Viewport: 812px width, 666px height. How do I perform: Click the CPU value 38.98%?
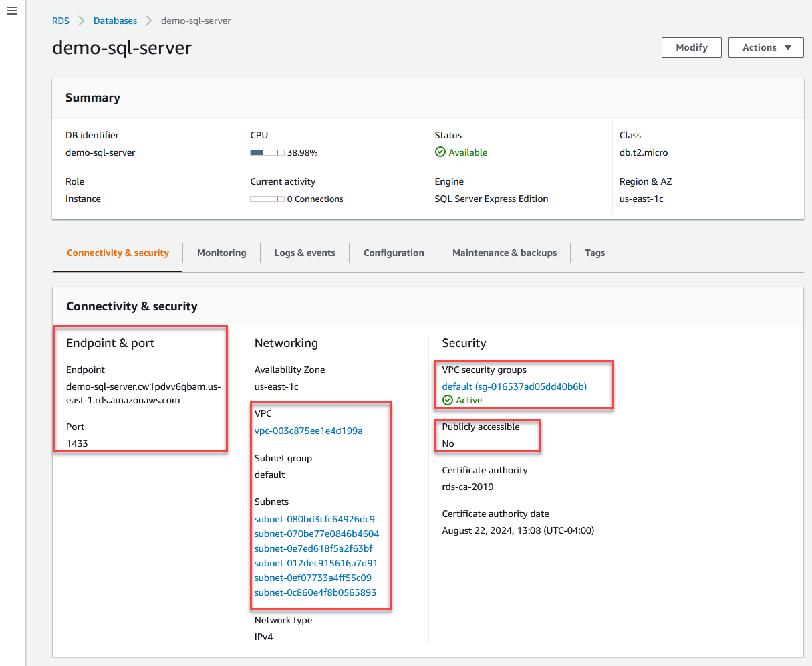pyautogui.click(x=303, y=153)
